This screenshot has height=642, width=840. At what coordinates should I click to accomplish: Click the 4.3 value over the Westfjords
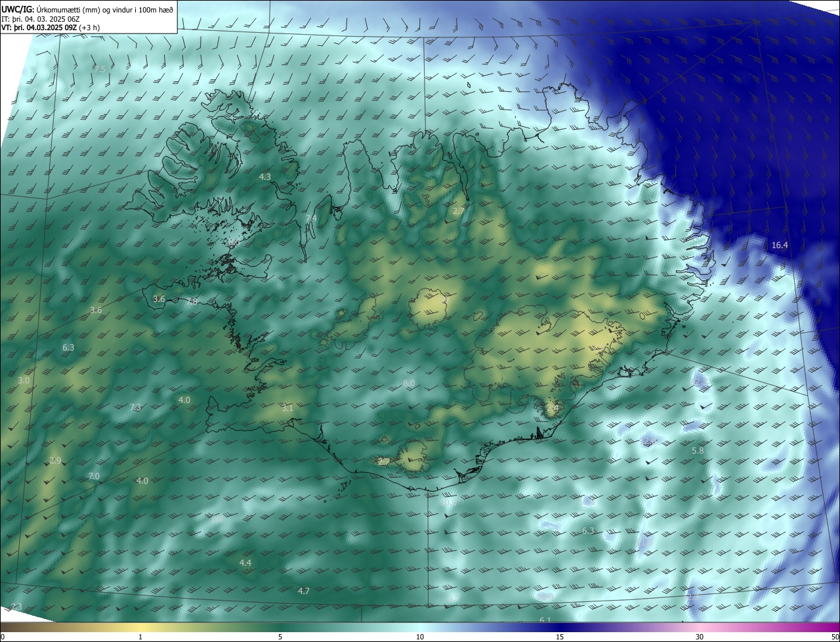click(265, 177)
